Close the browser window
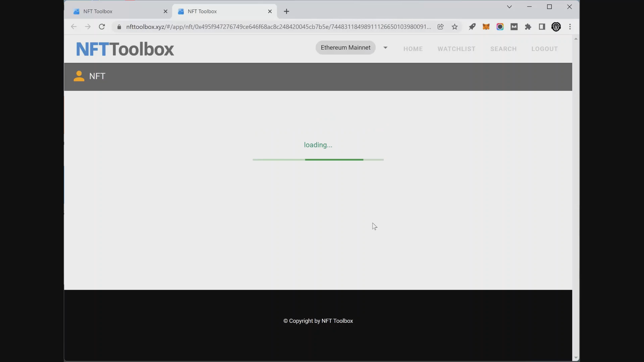Viewport: 644px width, 362px height. pyautogui.click(x=570, y=7)
